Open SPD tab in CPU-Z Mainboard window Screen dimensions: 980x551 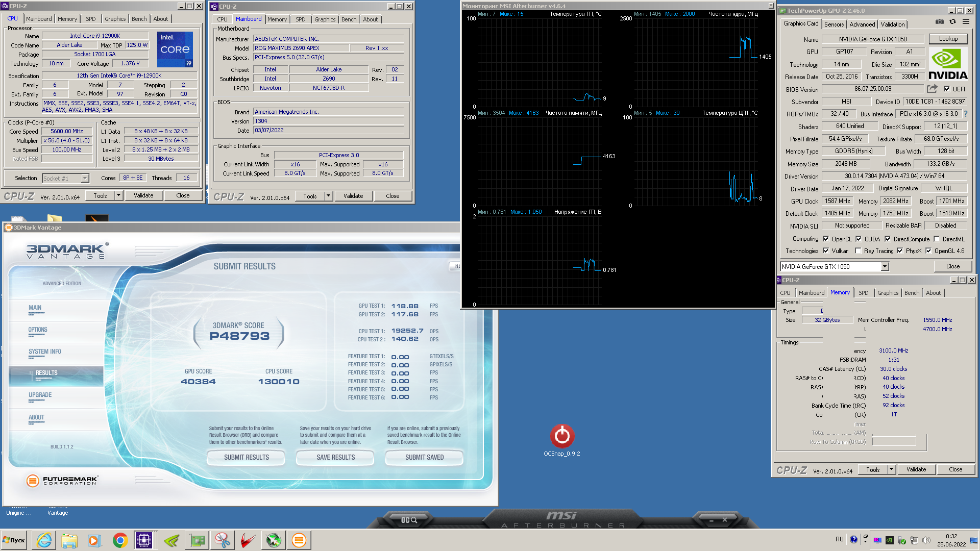pos(301,19)
